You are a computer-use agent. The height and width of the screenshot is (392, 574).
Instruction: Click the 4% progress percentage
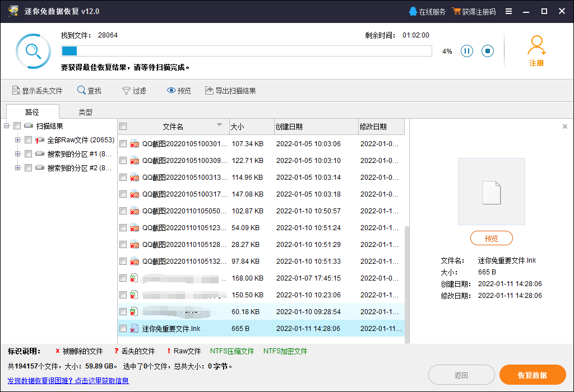[x=447, y=51]
